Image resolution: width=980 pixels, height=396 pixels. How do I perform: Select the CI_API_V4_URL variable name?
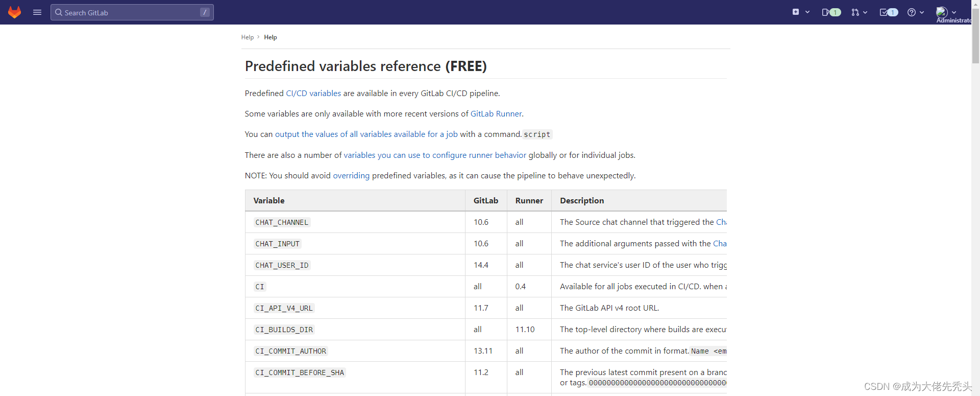pyautogui.click(x=284, y=308)
